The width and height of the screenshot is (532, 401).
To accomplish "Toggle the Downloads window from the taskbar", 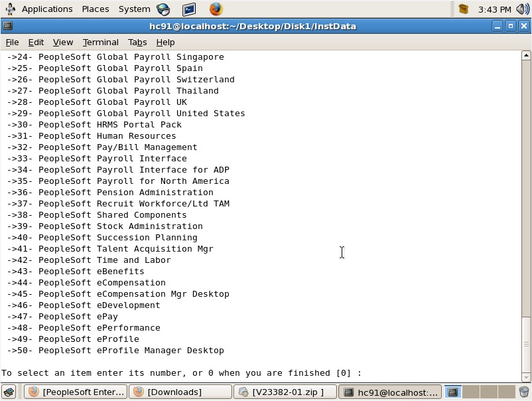I will click(x=180, y=392).
